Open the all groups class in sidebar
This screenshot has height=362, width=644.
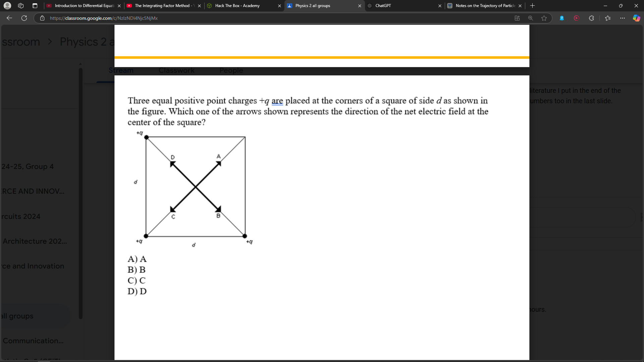point(17,316)
